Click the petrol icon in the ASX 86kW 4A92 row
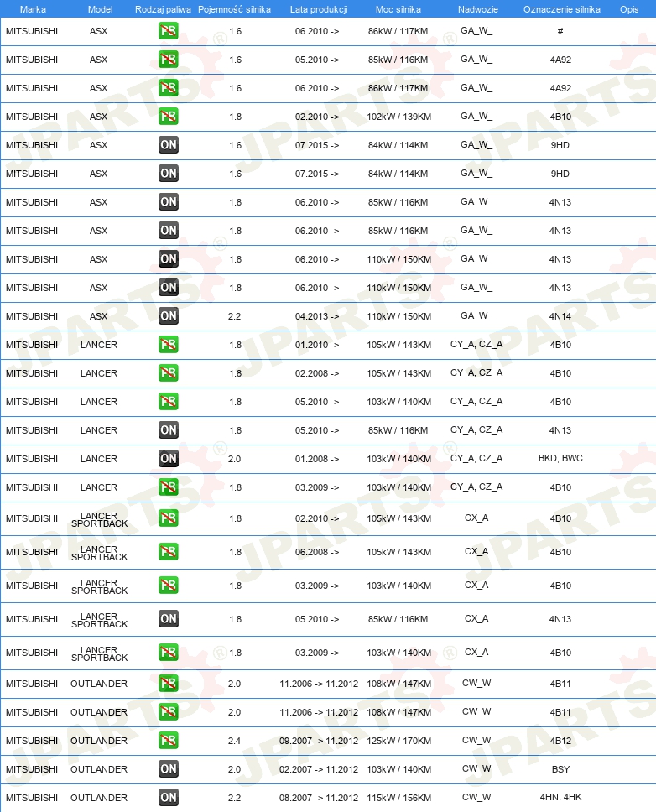The width and height of the screenshot is (656, 812). (169, 88)
